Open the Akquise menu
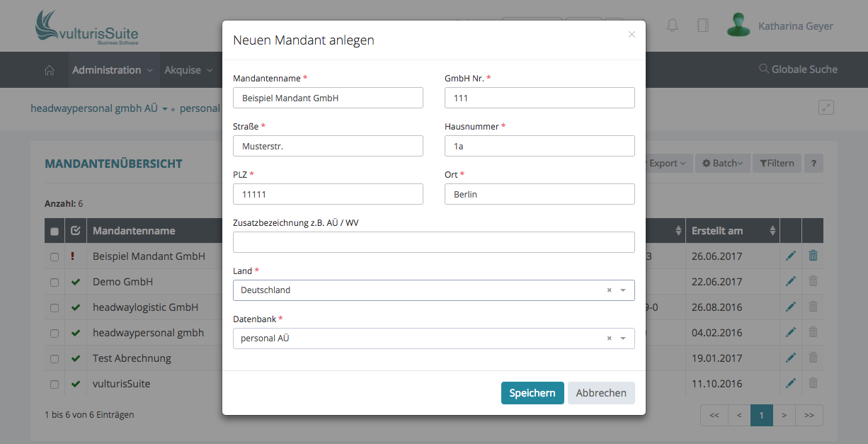The image size is (868, 444). tap(188, 70)
